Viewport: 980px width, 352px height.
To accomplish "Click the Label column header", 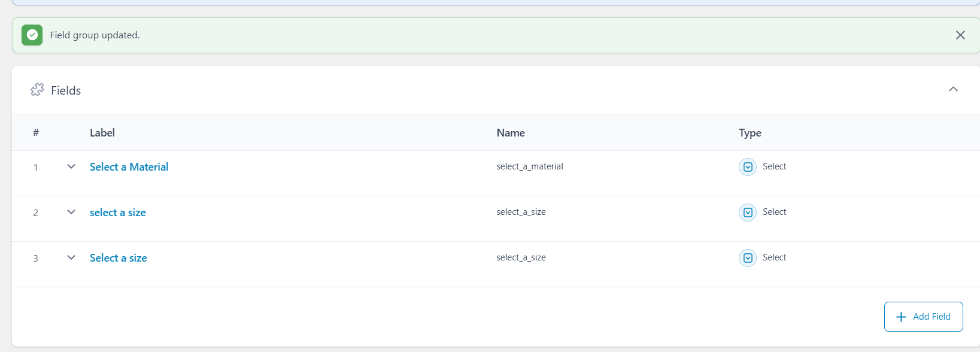I will point(102,133).
